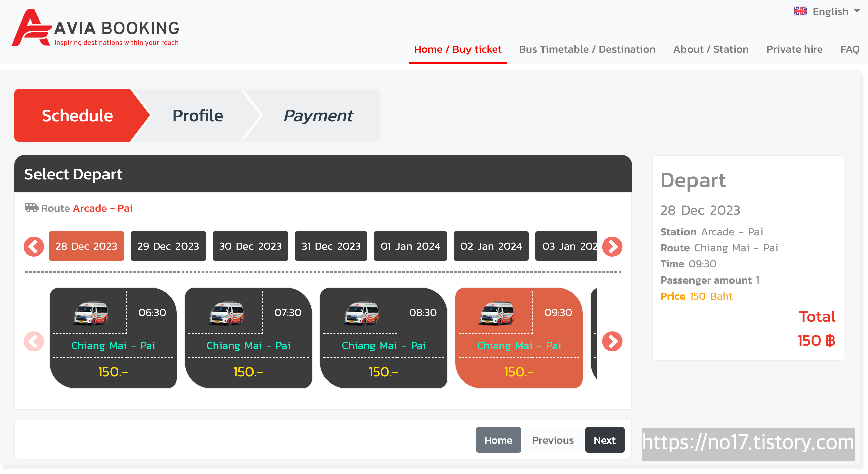Open Home / Buy ticket tab

click(457, 49)
